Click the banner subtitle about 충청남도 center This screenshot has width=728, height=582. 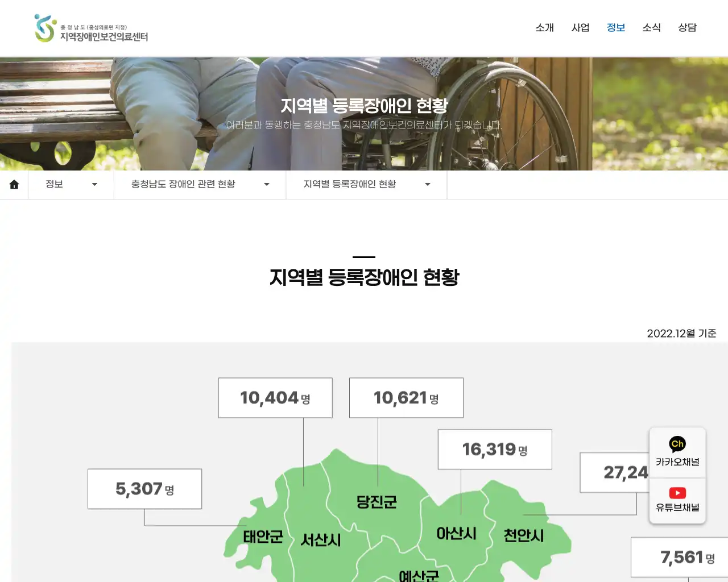(x=364, y=125)
